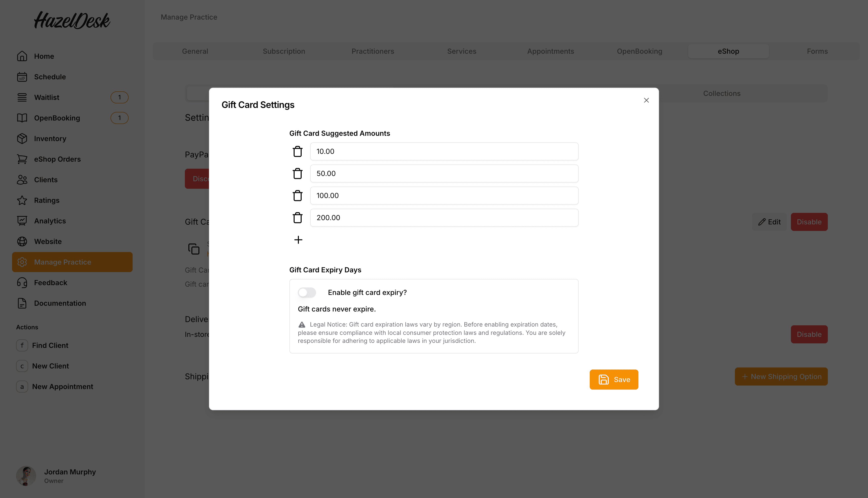
Task: Switch to the Services tab
Action: 462,51
